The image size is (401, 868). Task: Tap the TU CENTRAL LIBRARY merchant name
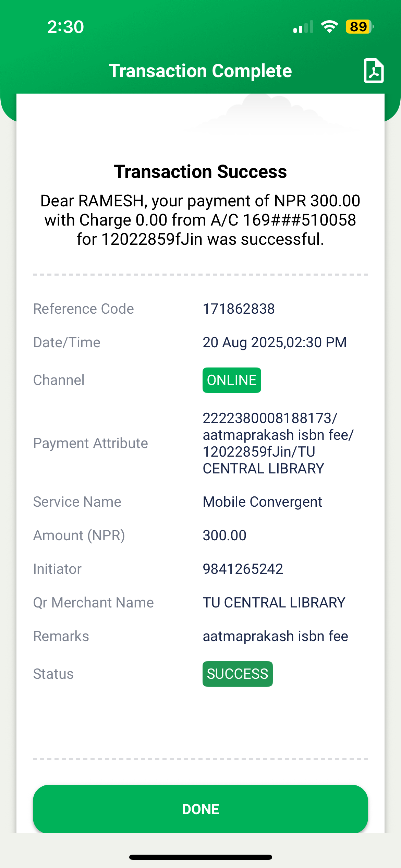(x=274, y=603)
